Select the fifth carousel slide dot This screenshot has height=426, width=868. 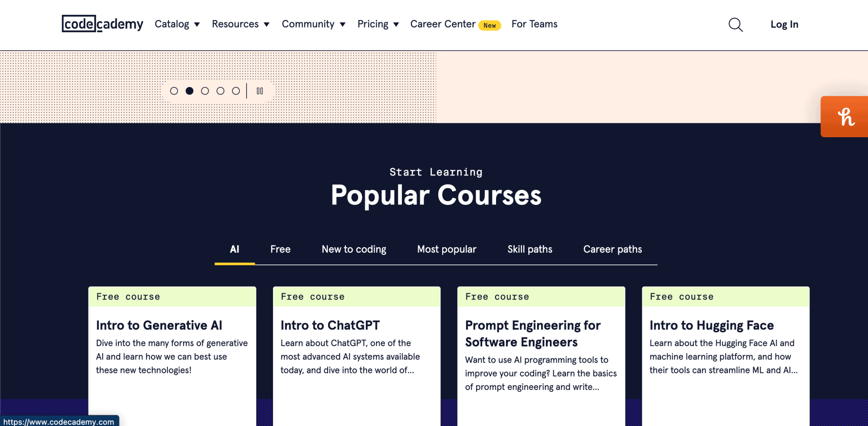[236, 91]
